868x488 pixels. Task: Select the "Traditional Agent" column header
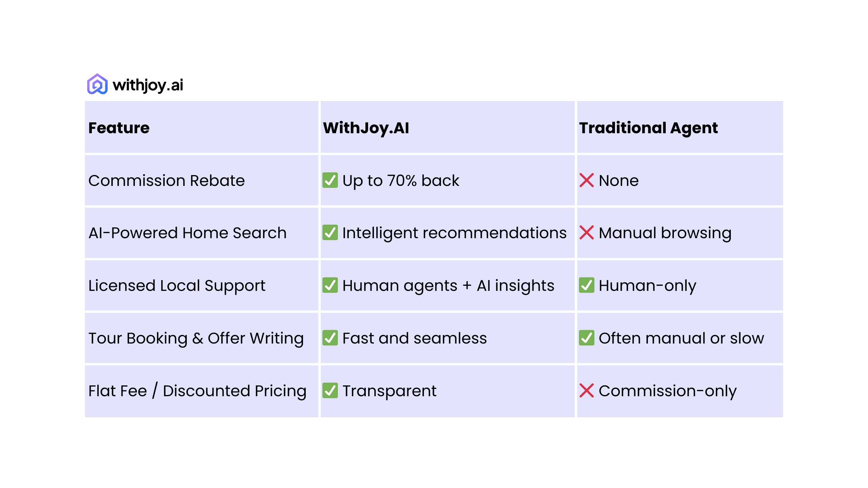tap(648, 128)
